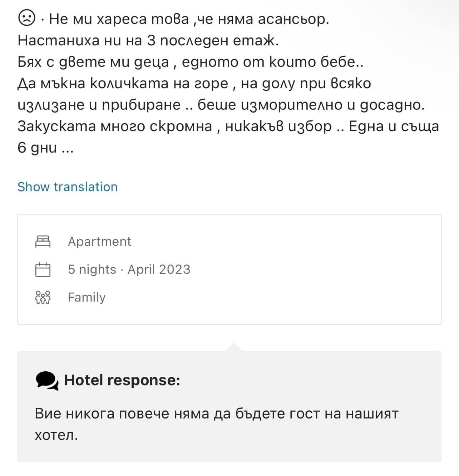Click the Show translation link
The image size is (459, 476).
coord(68,187)
